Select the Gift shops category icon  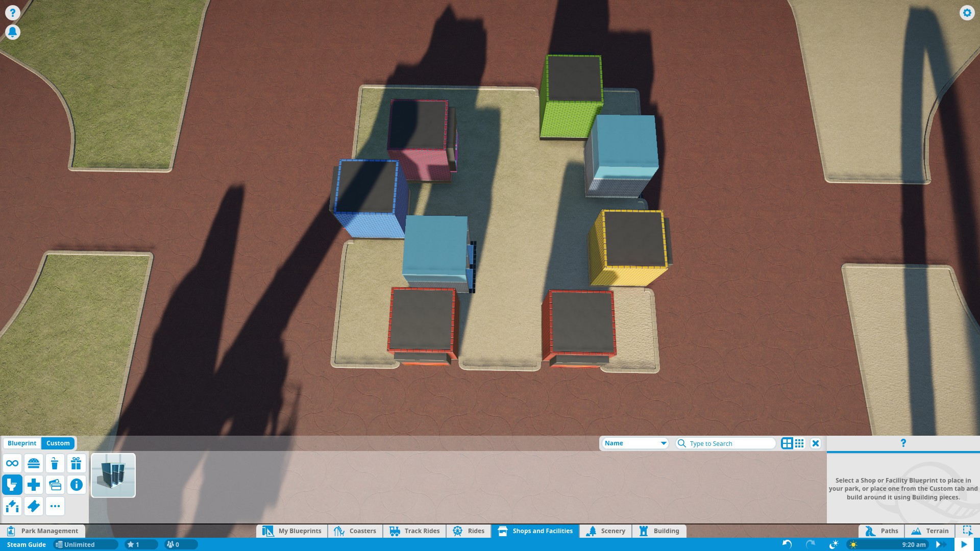(76, 463)
